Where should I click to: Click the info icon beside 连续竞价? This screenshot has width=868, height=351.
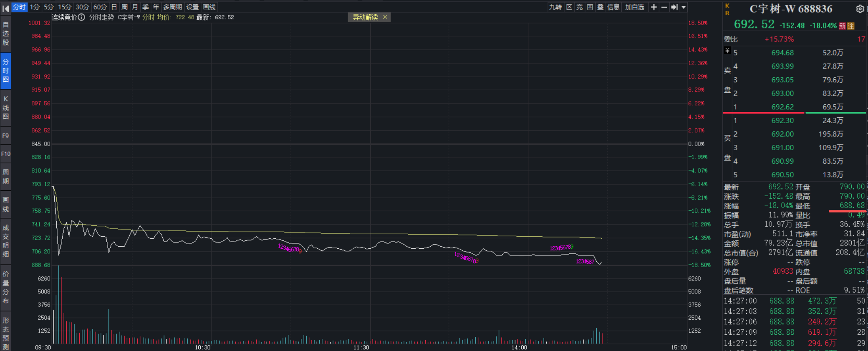click(x=81, y=17)
